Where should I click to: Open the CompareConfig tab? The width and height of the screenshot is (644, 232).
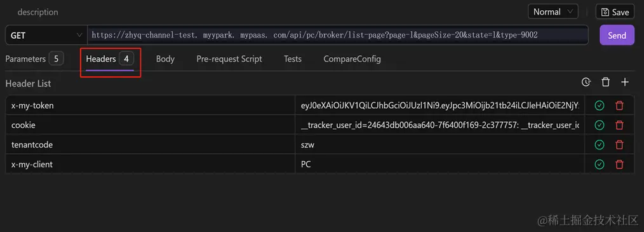(x=352, y=59)
